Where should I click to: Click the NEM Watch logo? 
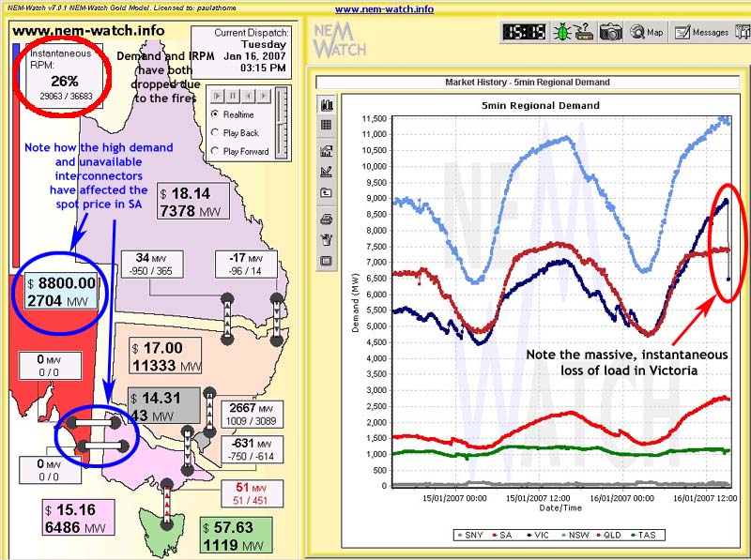[340, 40]
